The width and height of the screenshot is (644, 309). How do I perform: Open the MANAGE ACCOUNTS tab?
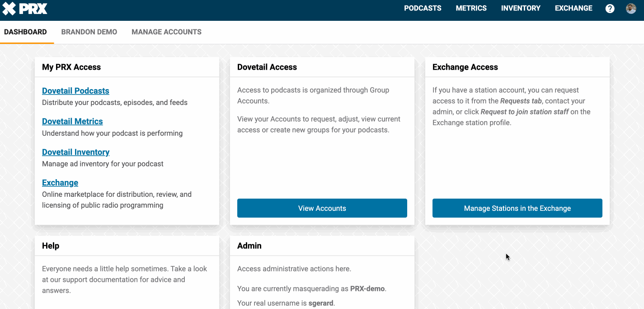point(166,32)
